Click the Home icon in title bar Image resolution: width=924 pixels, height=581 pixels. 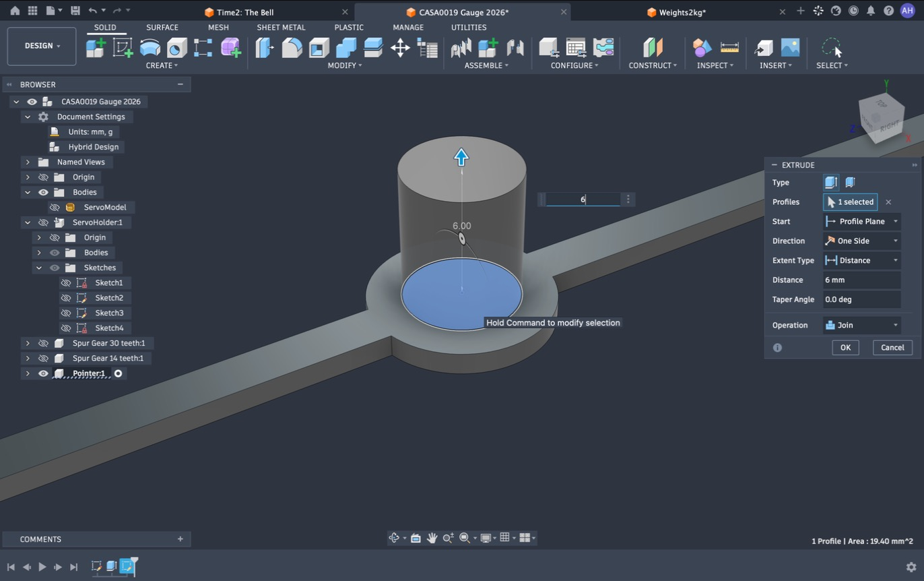[x=14, y=11]
